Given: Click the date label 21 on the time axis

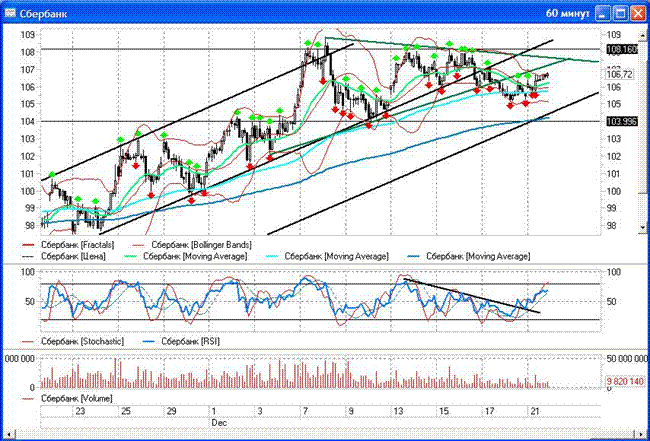Looking at the screenshot, I should [535, 412].
